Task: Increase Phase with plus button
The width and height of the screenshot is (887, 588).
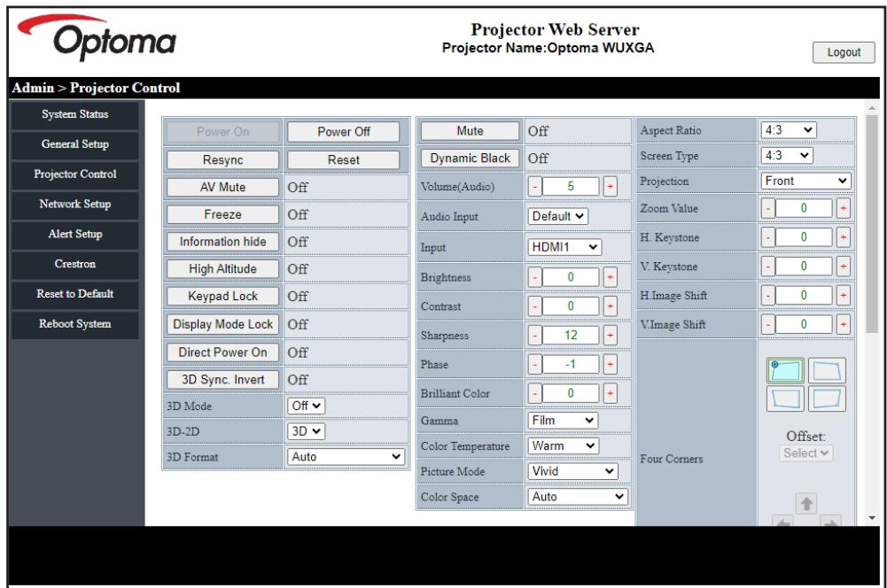Action: (x=610, y=364)
